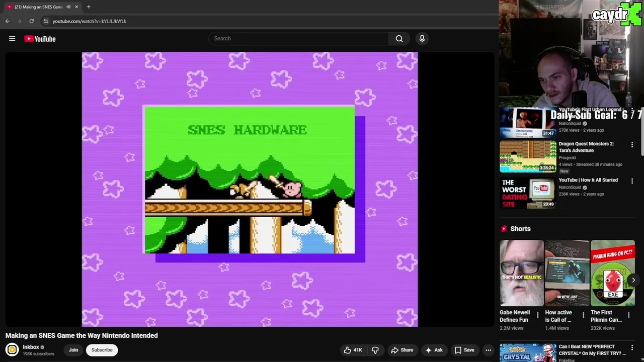Open 'Can I Beat NEW *PERFECT CRYSTAL*' title

pyautogui.click(x=592, y=350)
